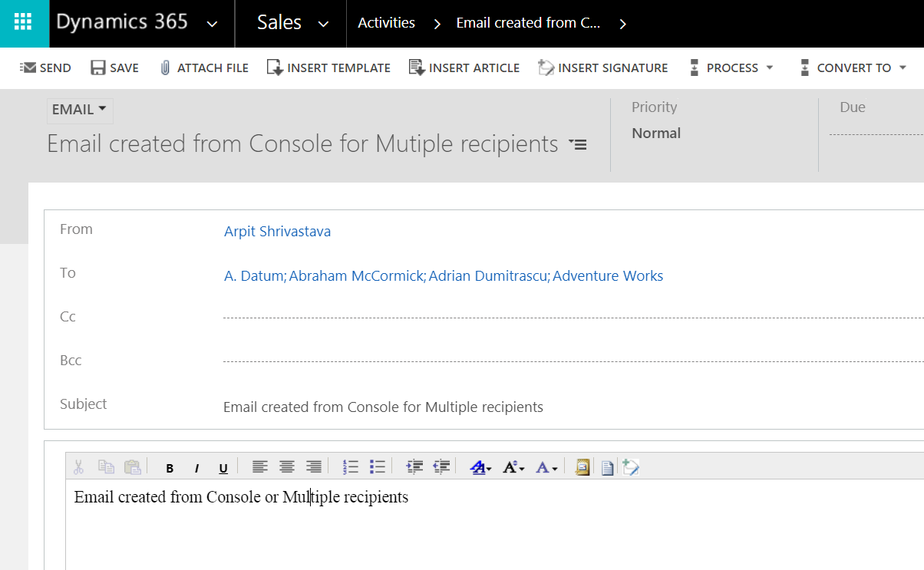Insert a bulleted list

[377, 466]
